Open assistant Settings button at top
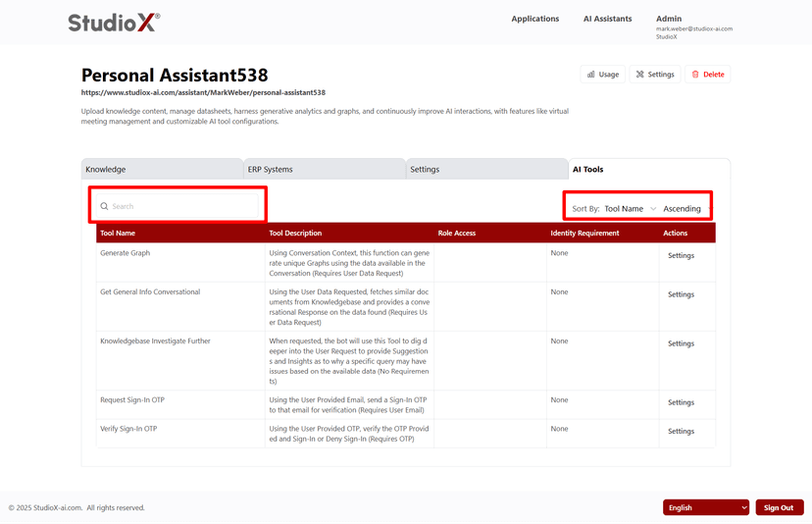This screenshot has height=524, width=812. (x=655, y=75)
